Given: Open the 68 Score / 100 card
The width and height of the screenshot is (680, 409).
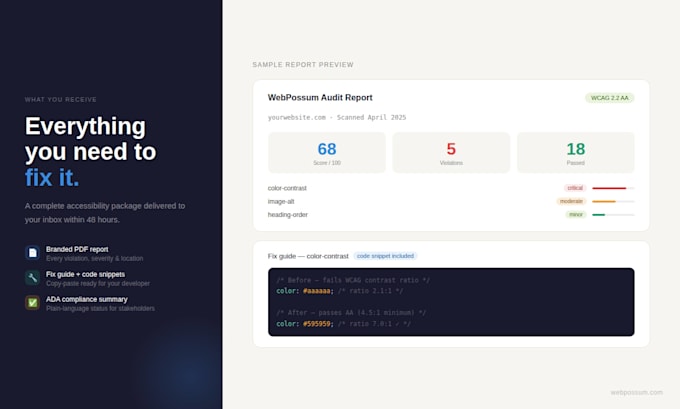Looking at the screenshot, I should pyautogui.click(x=327, y=153).
